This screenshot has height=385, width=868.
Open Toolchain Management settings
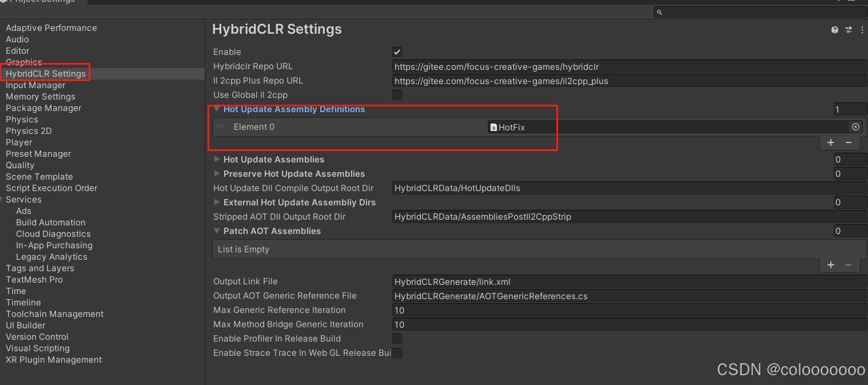(55, 314)
